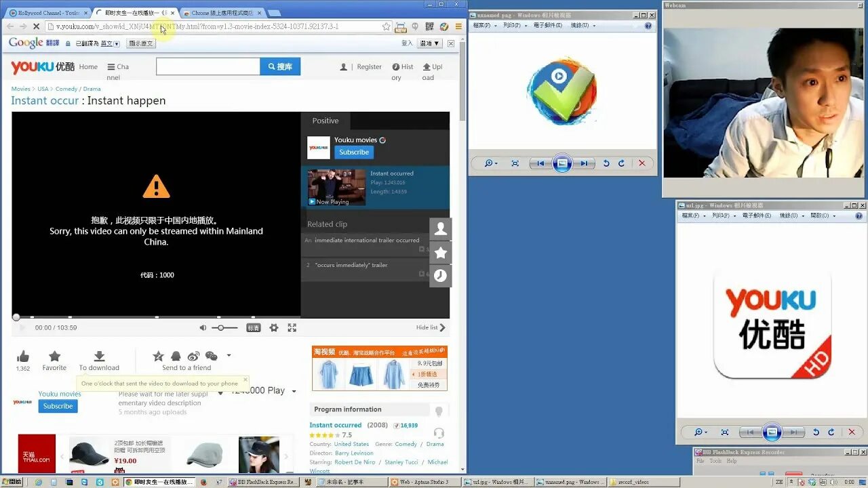Play slideshow in unnamed.png photo viewer
The height and width of the screenshot is (488, 868).
coord(561,163)
